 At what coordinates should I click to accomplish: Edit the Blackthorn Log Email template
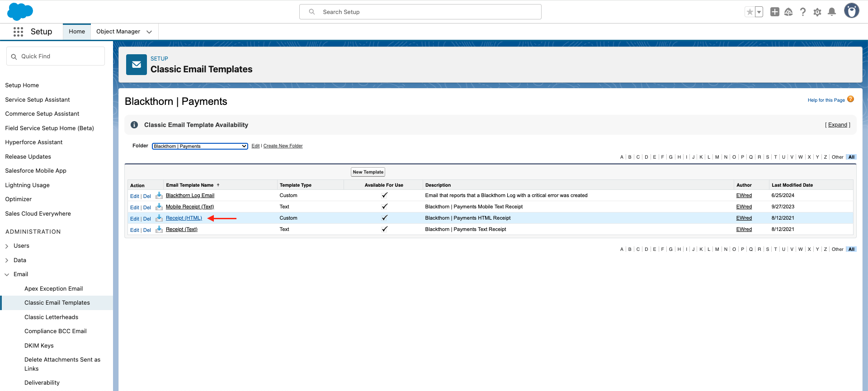[x=135, y=196]
